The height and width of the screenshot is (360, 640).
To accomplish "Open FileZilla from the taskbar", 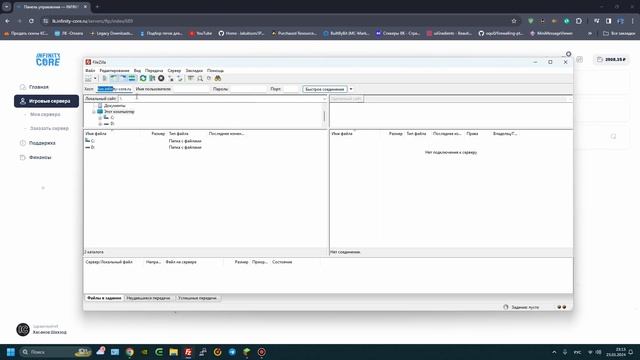I will 188,352.
